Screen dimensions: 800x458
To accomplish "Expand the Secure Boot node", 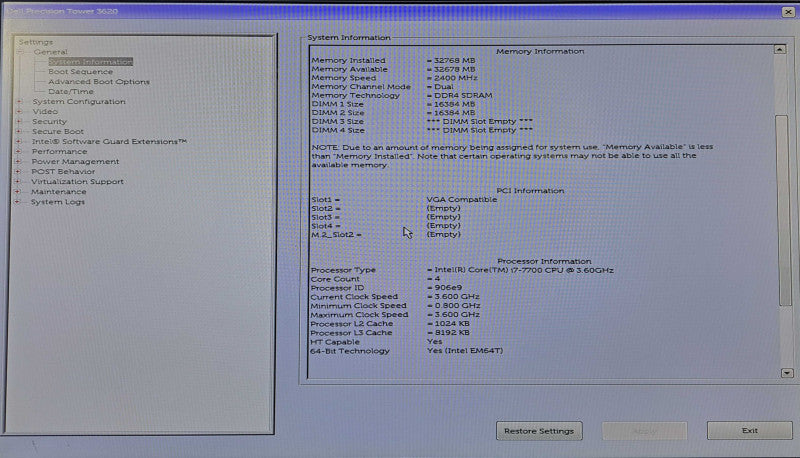I will (x=19, y=131).
